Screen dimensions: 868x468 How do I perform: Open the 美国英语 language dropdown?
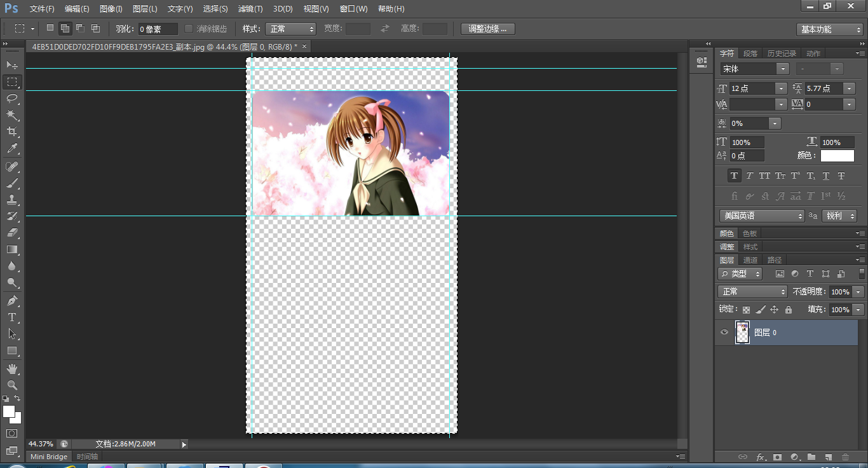(x=762, y=216)
